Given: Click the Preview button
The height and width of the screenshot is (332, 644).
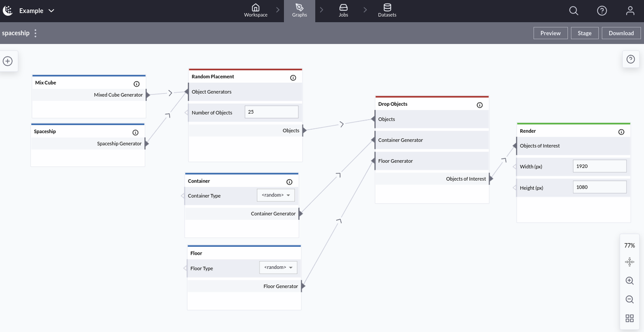Looking at the screenshot, I should [550, 33].
